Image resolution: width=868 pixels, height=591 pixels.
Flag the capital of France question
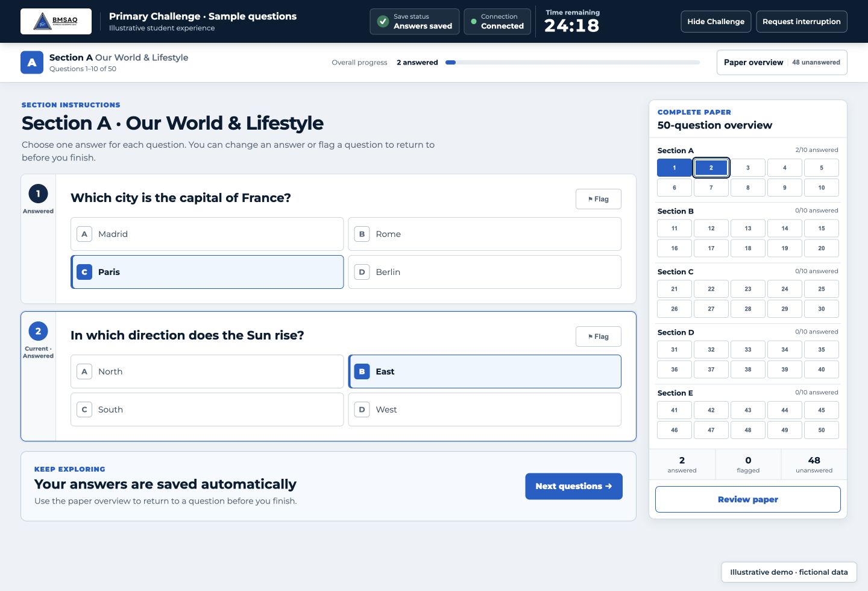(x=599, y=199)
